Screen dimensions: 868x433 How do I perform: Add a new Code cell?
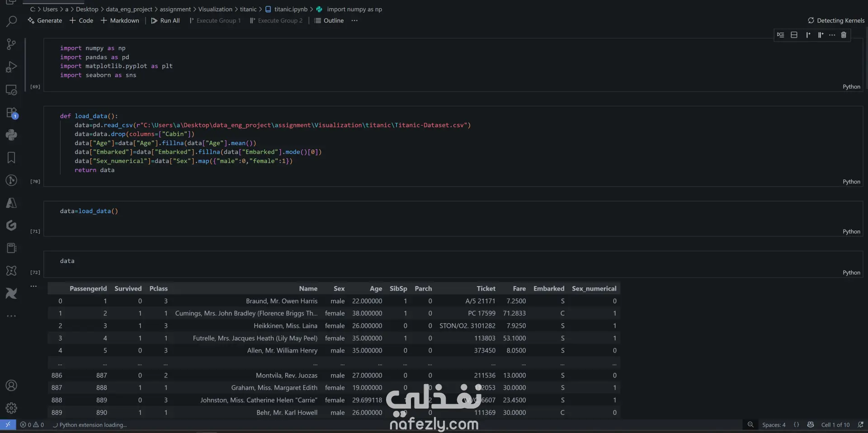81,20
